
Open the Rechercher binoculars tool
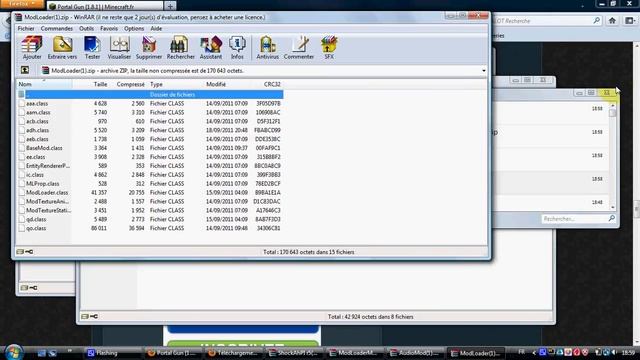[x=180, y=48]
